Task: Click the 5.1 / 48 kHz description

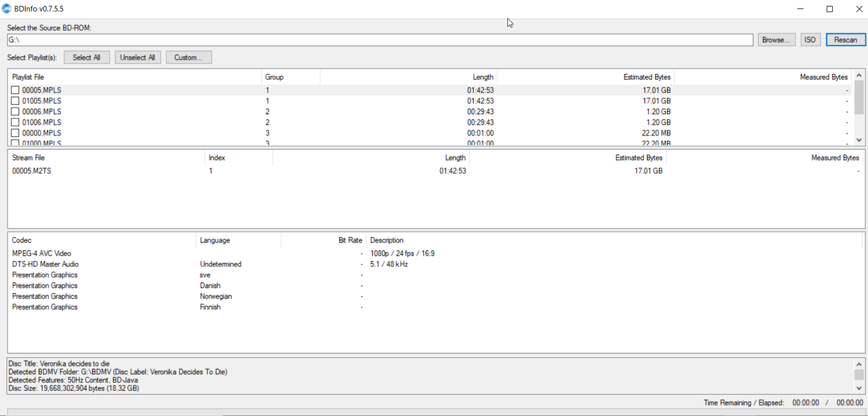Action: tap(389, 264)
